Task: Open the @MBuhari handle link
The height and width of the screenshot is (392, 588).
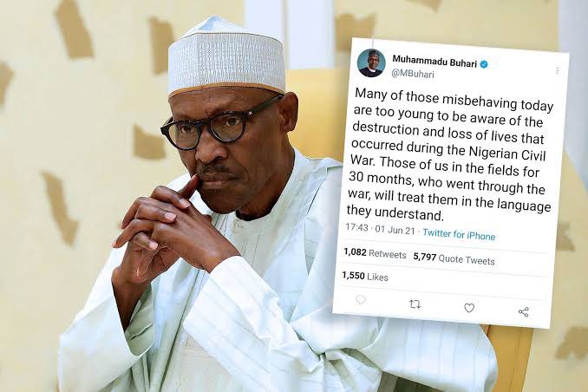Action: pyautogui.click(x=413, y=73)
